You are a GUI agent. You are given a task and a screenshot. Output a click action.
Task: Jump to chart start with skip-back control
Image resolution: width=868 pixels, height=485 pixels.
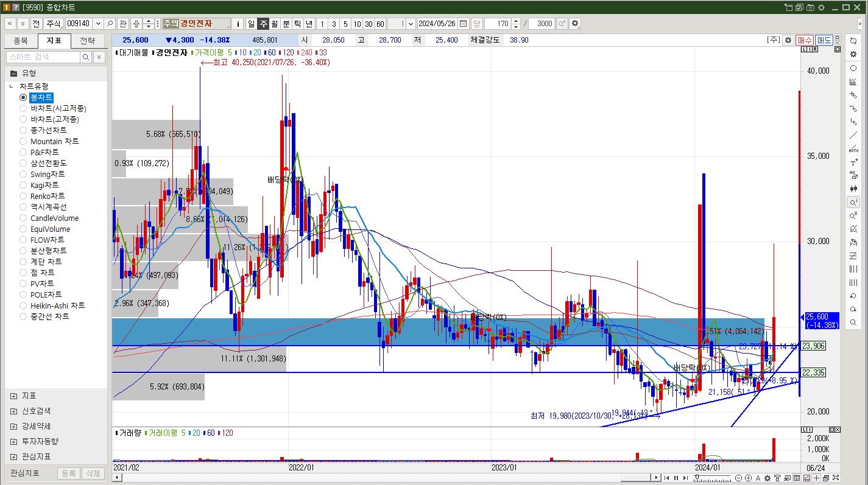pyautogui.click(x=667, y=478)
